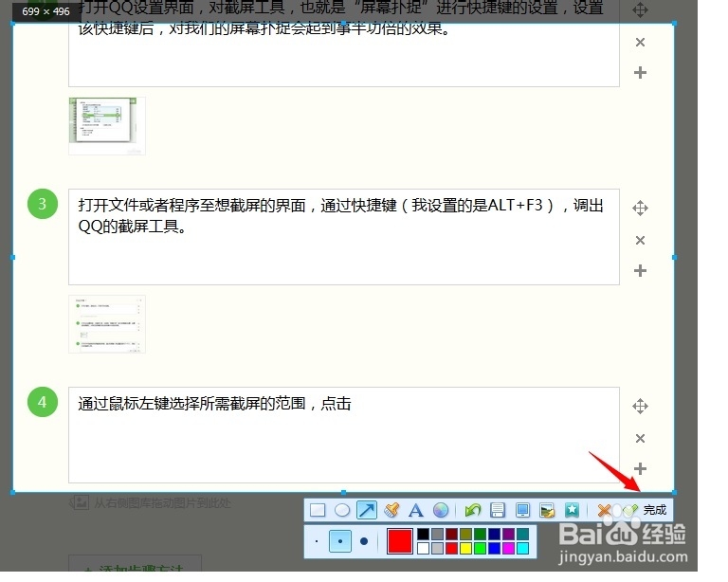Viewport: 728px width, 582px height.
Task: Select the rectangle drawing tool
Action: tap(318, 510)
